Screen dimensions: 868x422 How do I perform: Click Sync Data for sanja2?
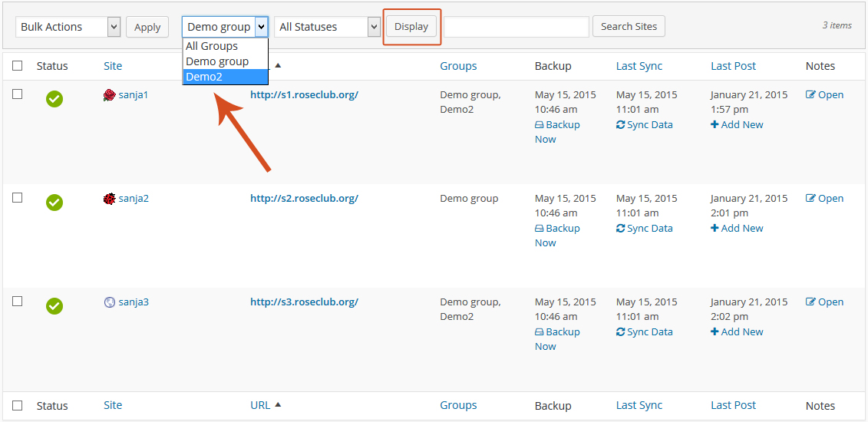coord(645,228)
